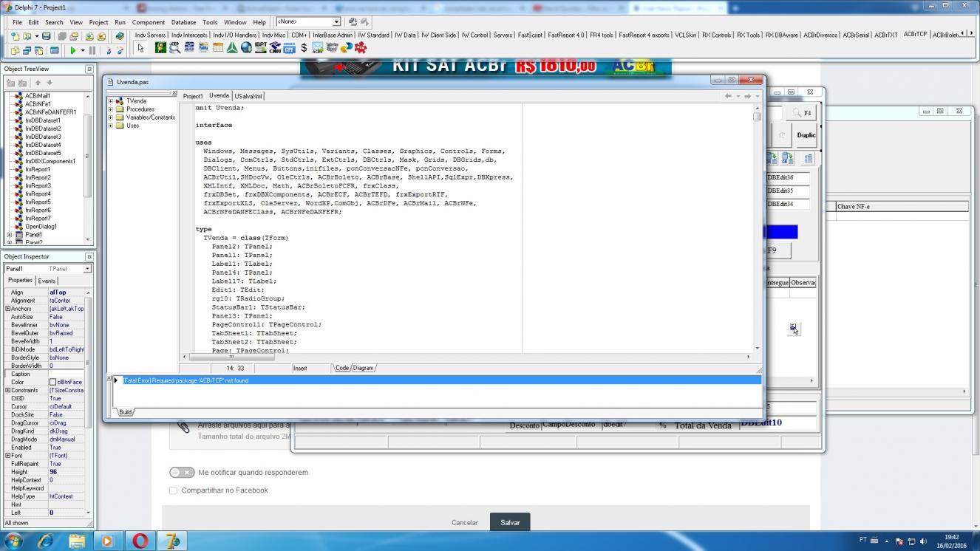Click Add file to project icon
Viewport: 980px width, 551px height.
point(89,36)
